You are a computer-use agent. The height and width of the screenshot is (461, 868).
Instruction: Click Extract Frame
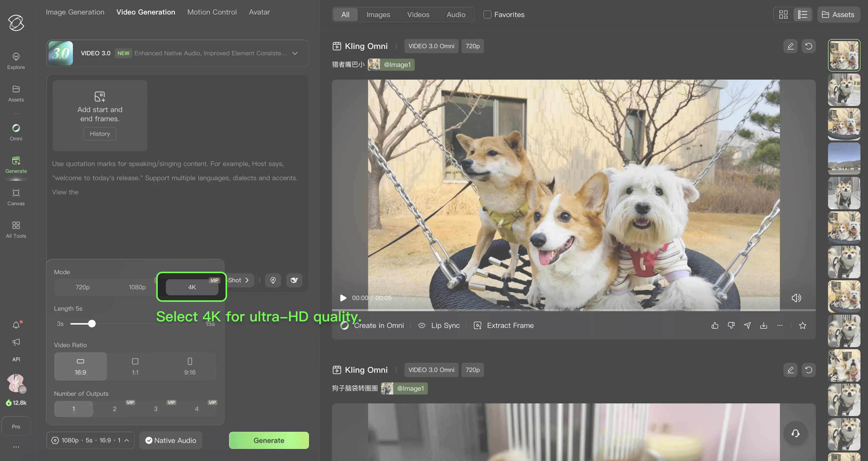(504, 325)
